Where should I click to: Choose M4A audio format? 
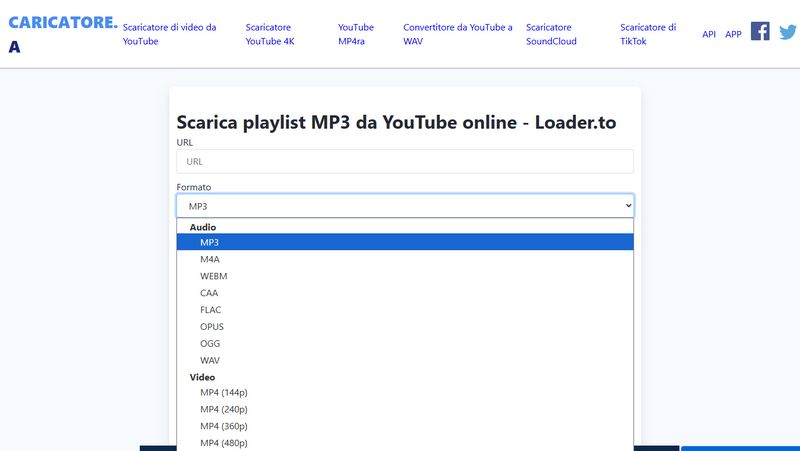point(405,259)
